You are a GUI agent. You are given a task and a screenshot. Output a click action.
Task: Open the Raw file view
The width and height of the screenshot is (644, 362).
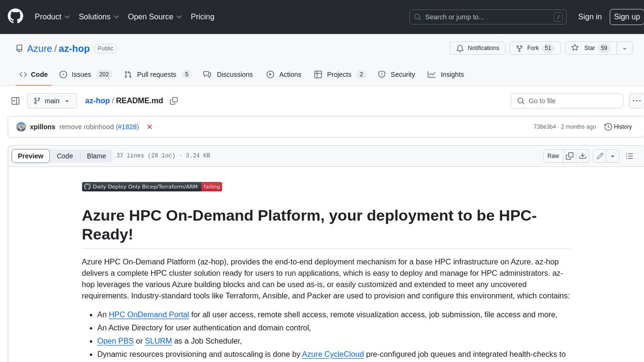pyautogui.click(x=553, y=156)
